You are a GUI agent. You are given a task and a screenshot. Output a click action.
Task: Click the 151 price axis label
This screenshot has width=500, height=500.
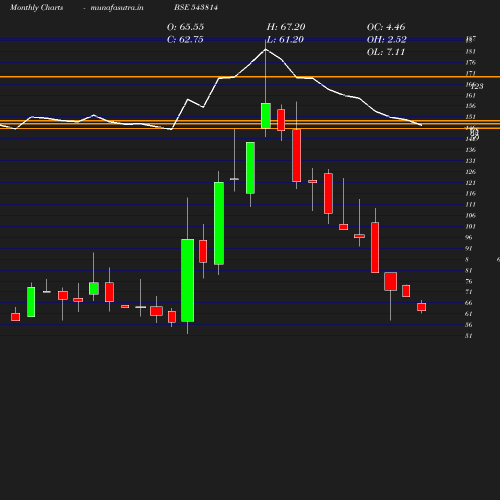[471, 117]
